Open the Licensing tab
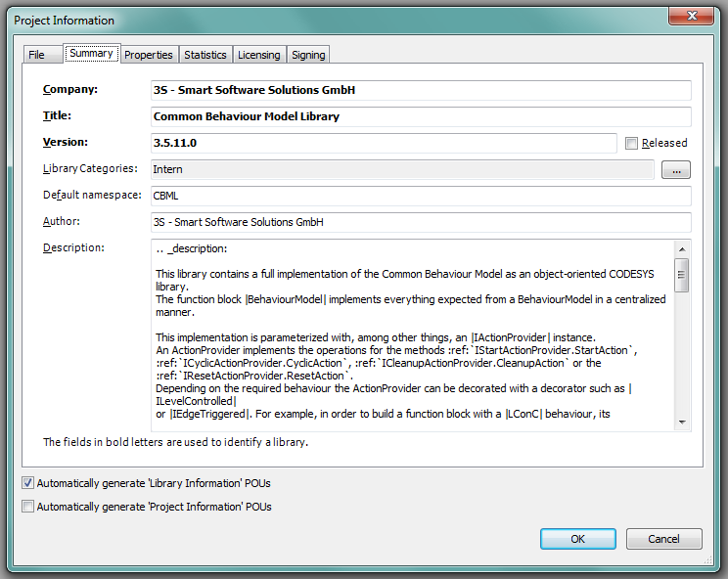 (x=259, y=55)
